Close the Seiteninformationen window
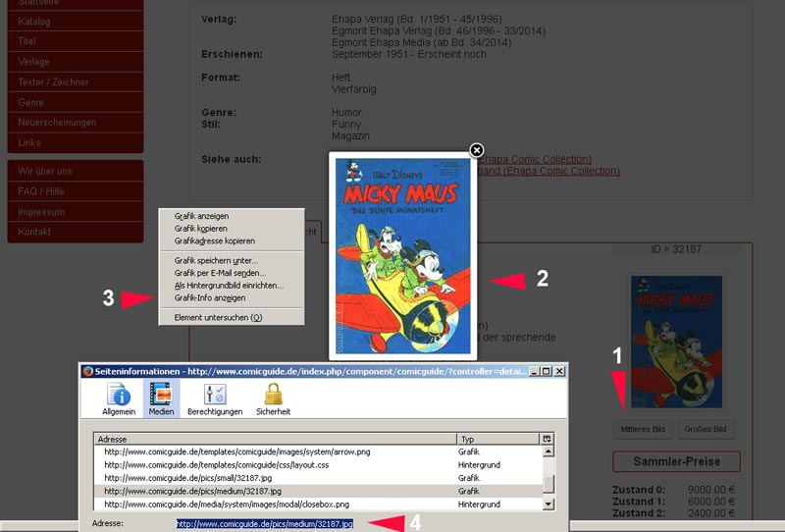The height and width of the screenshot is (532, 785). [x=559, y=371]
